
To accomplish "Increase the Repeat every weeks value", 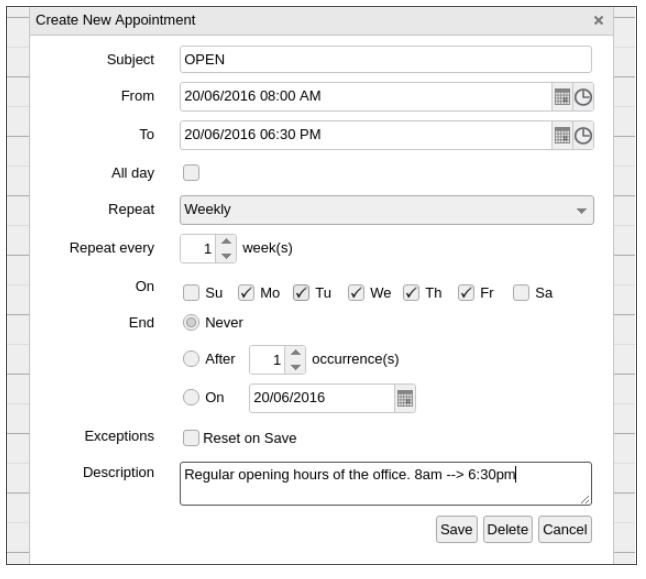I will tap(227, 241).
